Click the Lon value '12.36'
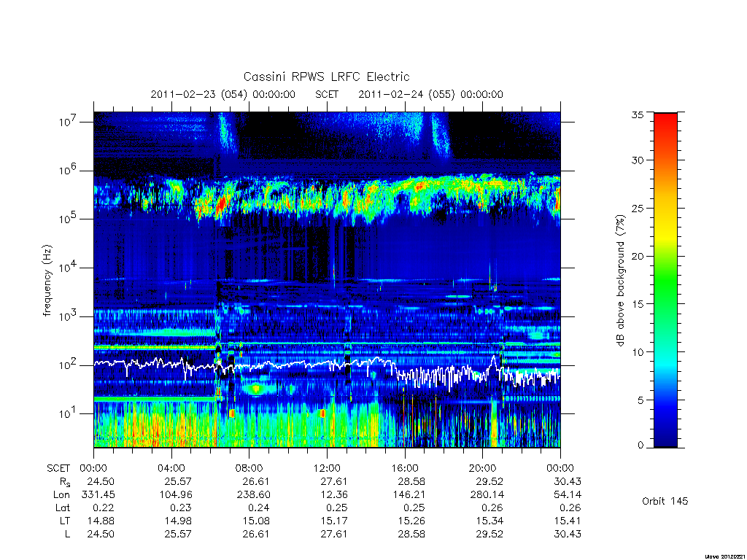Viewport: 747px width, 560px height. point(334,495)
